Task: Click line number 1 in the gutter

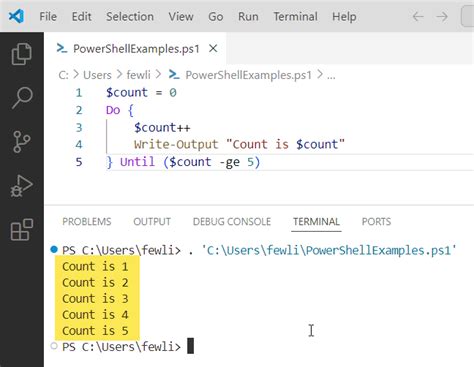Action: coord(79,93)
